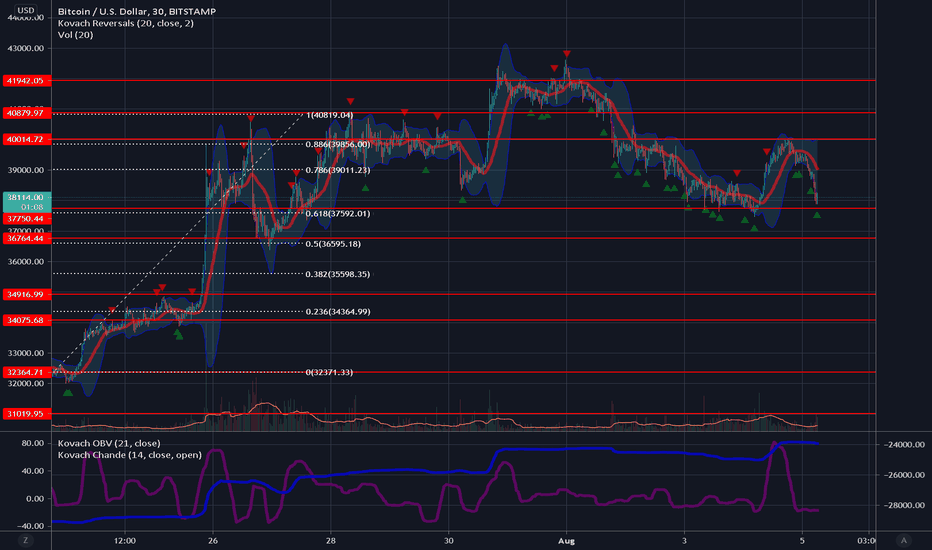This screenshot has width=932, height=550.
Task: Select the Kovach Chande indicator legend
Action: pyautogui.click(x=130, y=455)
